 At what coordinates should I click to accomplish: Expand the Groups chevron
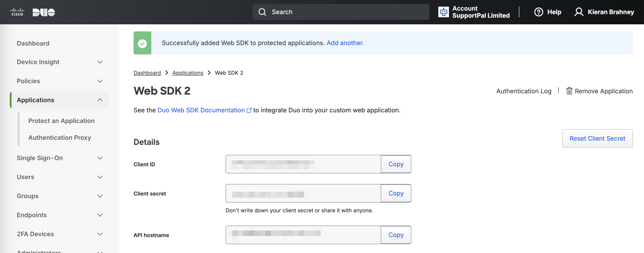click(x=100, y=196)
